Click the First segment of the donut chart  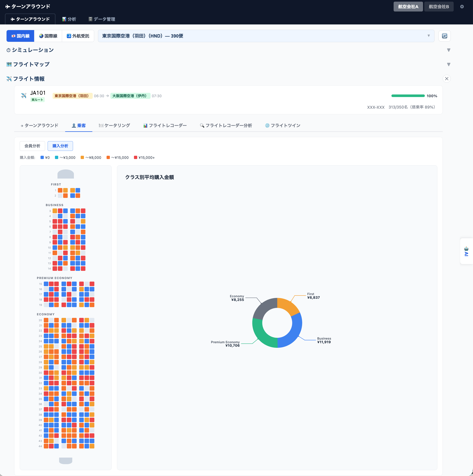point(288,306)
